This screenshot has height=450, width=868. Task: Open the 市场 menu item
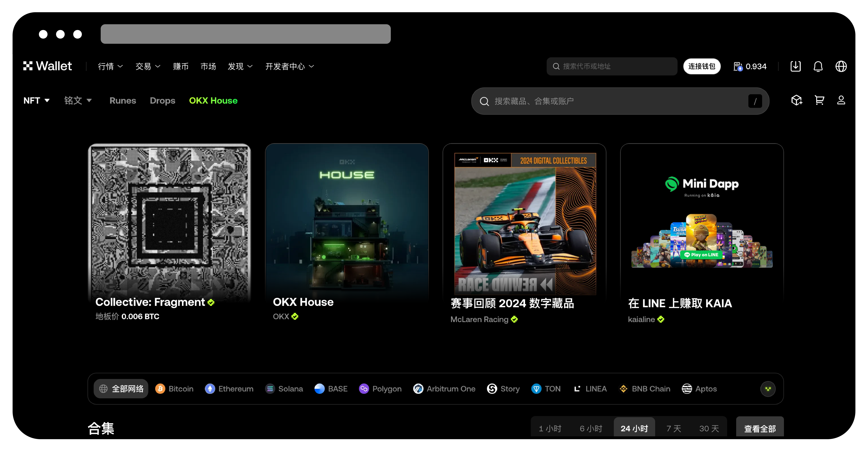208,66
